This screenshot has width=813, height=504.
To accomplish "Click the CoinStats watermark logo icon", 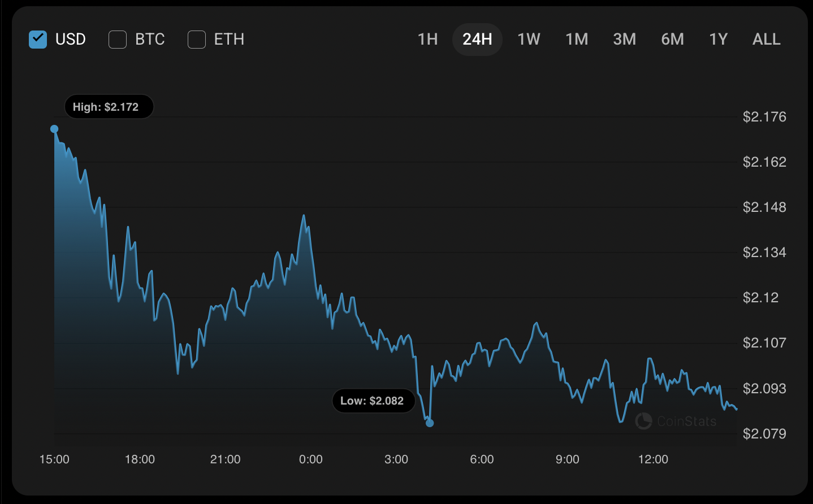I will [x=643, y=421].
